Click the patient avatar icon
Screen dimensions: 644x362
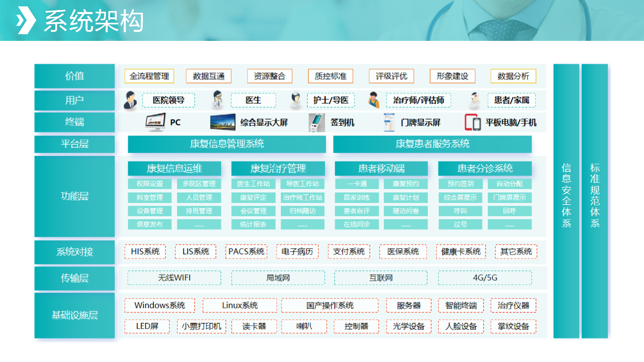click(474, 101)
